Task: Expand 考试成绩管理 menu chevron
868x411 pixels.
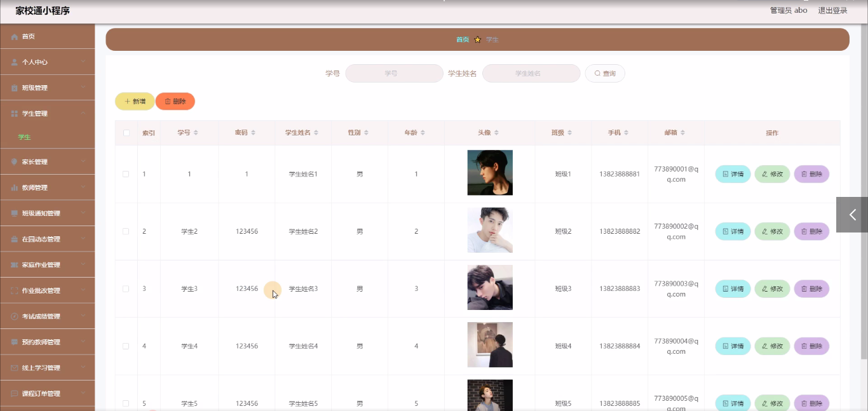Action: pyautogui.click(x=83, y=316)
